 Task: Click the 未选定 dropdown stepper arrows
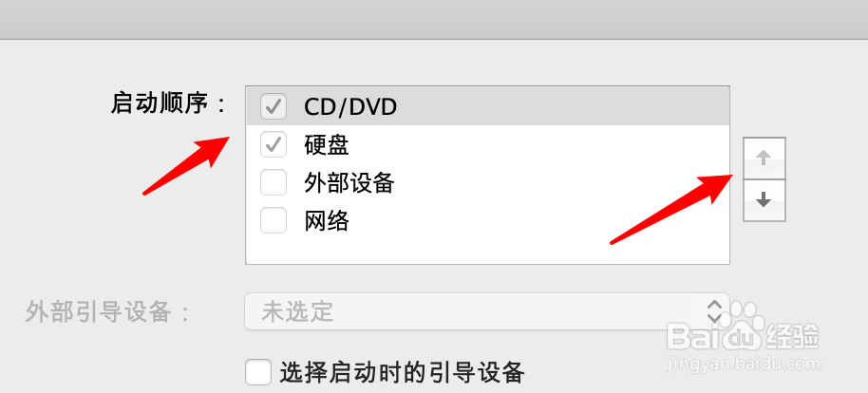715,311
